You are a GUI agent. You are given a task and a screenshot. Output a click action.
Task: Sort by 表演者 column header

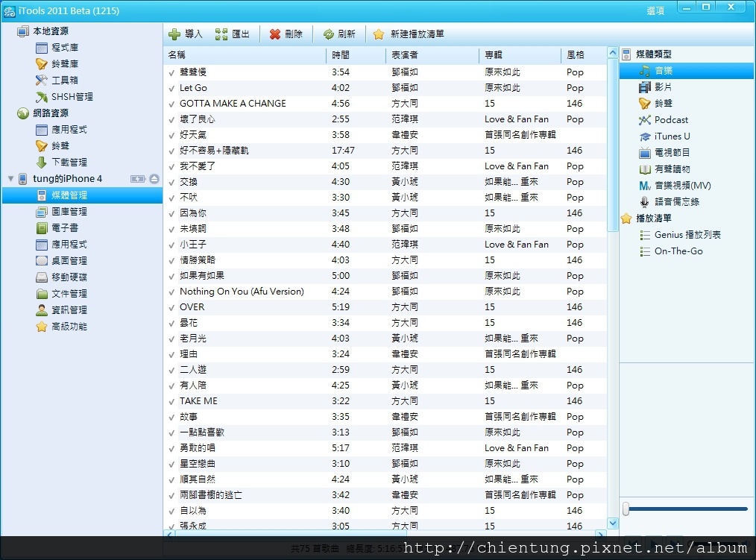pyautogui.click(x=432, y=55)
